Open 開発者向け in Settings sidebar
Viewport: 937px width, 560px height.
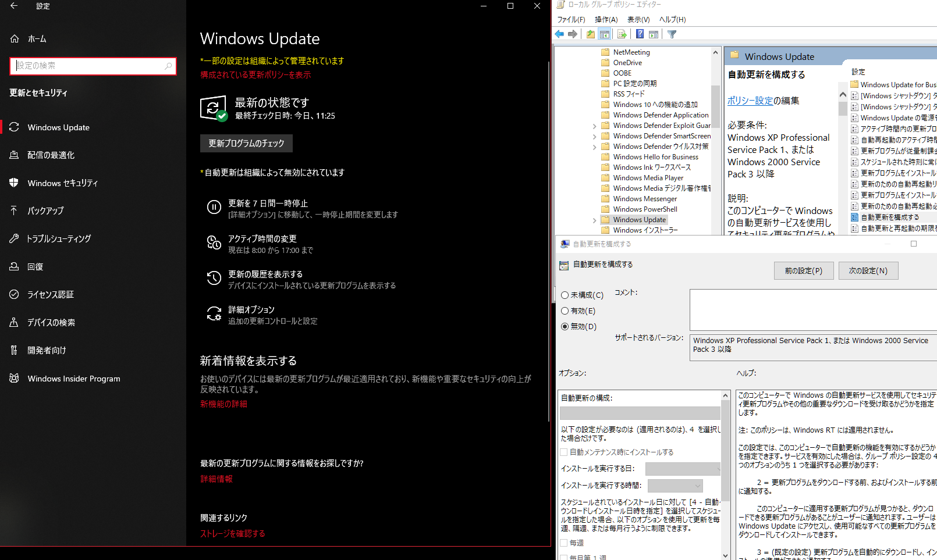tap(93, 351)
